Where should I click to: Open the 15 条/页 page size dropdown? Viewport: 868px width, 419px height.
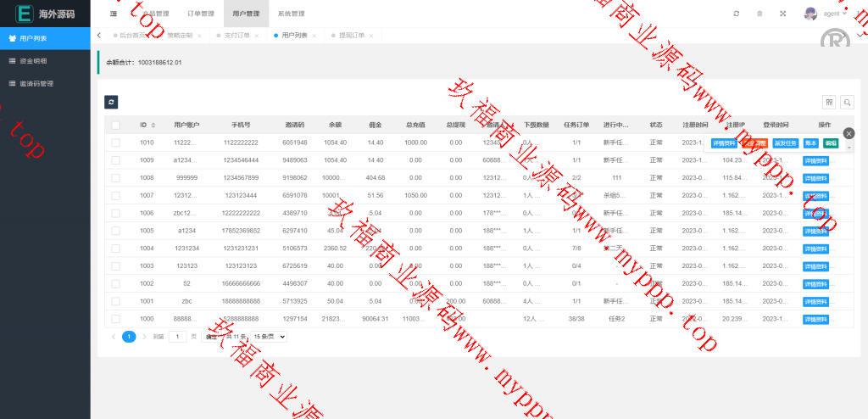pos(269,337)
